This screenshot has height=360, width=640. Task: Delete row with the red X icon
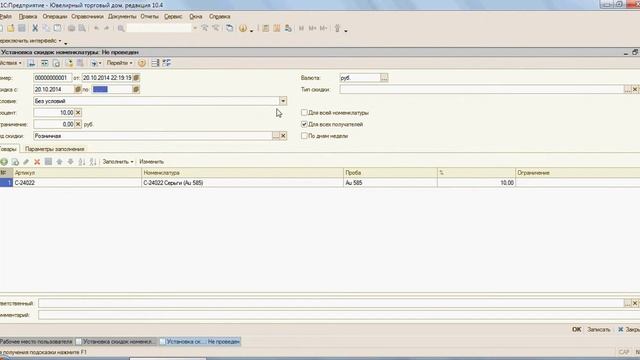tap(37, 162)
